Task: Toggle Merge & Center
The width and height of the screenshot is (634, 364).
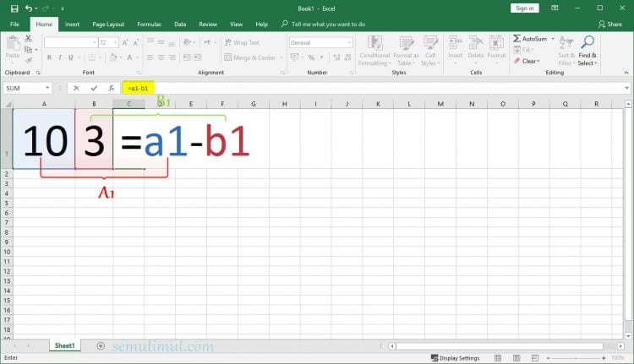Action: 250,57
